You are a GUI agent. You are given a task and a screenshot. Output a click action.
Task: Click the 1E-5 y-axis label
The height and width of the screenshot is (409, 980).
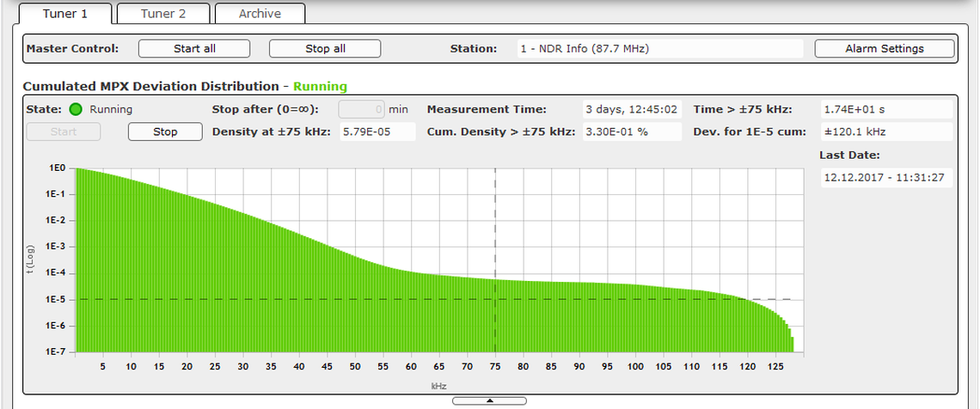pos(57,300)
